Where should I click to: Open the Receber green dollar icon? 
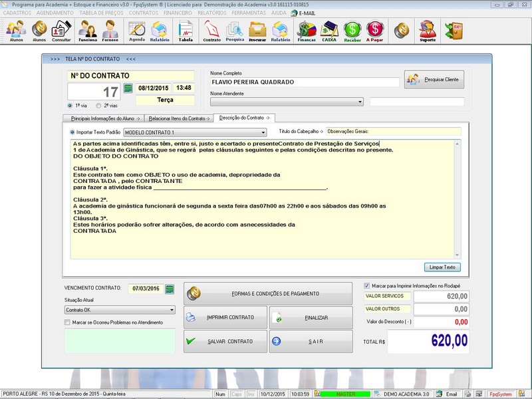click(352, 31)
